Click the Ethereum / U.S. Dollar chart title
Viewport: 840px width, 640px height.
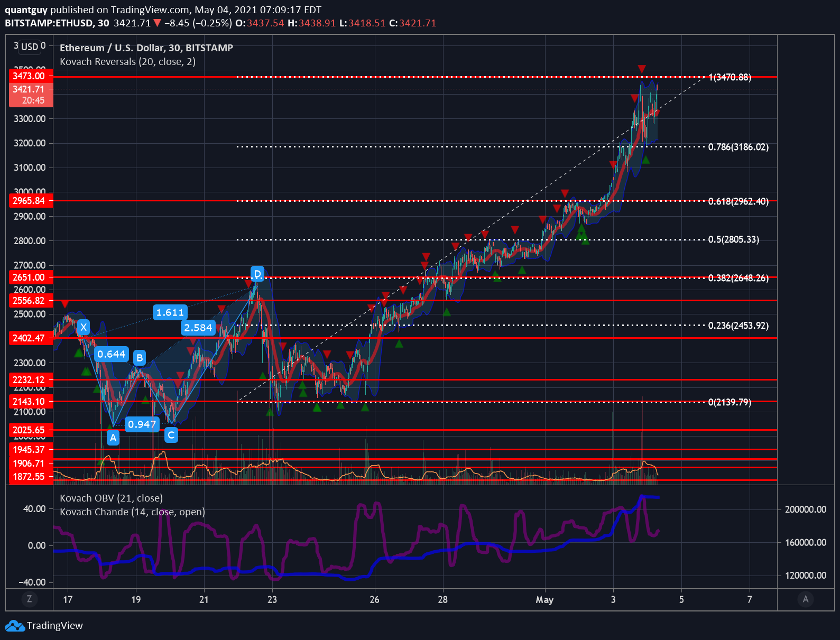pos(146,48)
